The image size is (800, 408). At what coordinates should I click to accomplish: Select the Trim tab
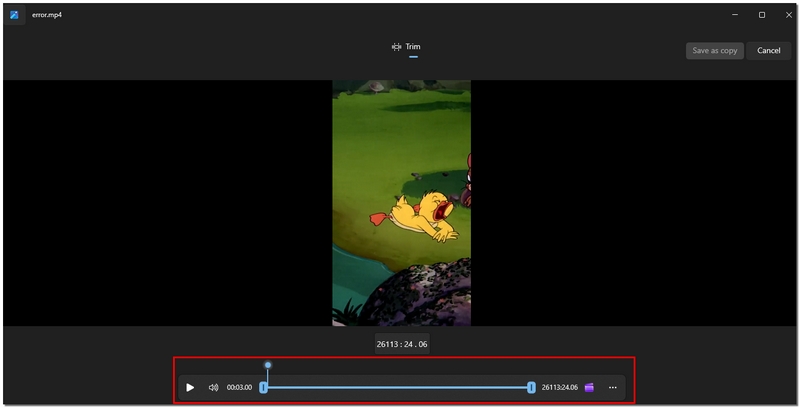coord(407,47)
